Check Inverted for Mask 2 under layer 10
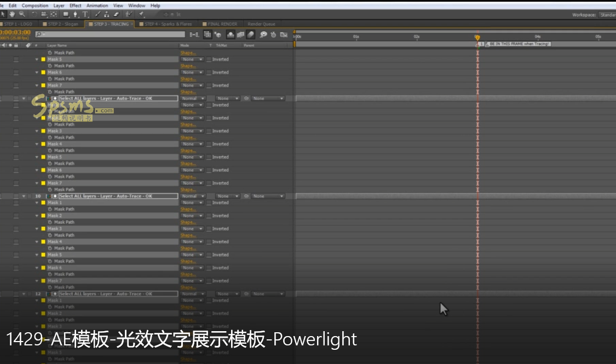Screen dimensions: 616x364 209,216
